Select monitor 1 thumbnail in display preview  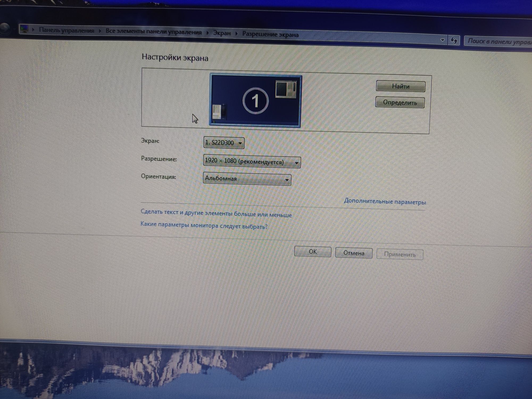(255, 100)
